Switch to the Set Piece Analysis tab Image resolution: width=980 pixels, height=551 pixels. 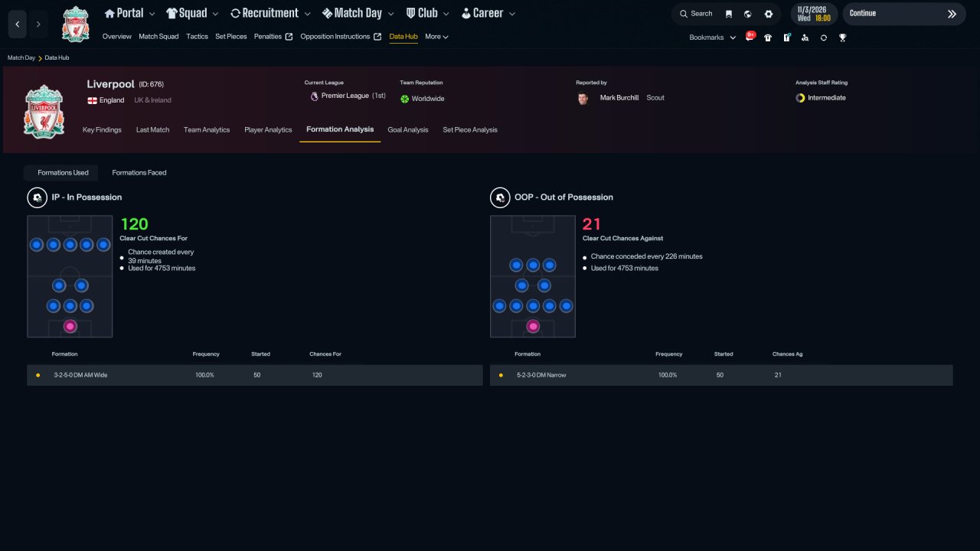(x=470, y=130)
